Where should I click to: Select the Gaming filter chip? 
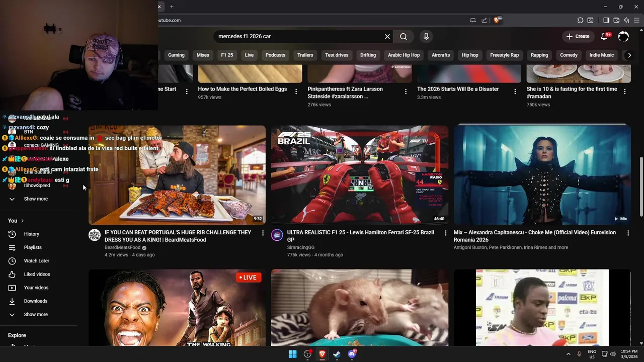(x=176, y=55)
